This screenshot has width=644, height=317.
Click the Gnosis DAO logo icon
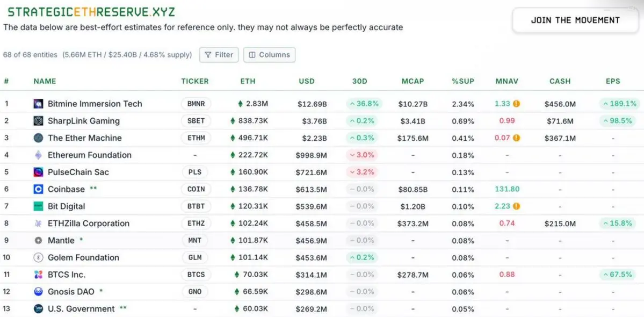(x=38, y=292)
